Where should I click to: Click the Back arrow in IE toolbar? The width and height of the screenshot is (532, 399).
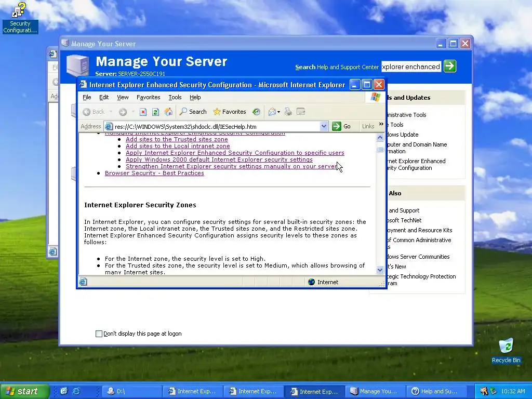[94, 112]
